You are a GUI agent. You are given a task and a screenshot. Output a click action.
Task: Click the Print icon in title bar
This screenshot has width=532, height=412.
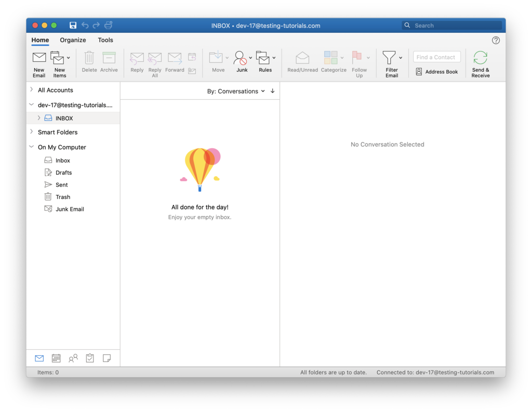pos(108,25)
